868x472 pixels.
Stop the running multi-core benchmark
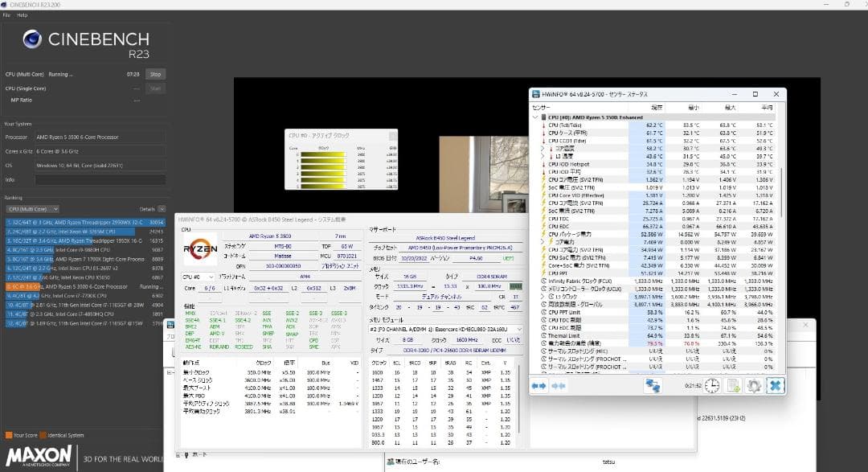tap(155, 74)
